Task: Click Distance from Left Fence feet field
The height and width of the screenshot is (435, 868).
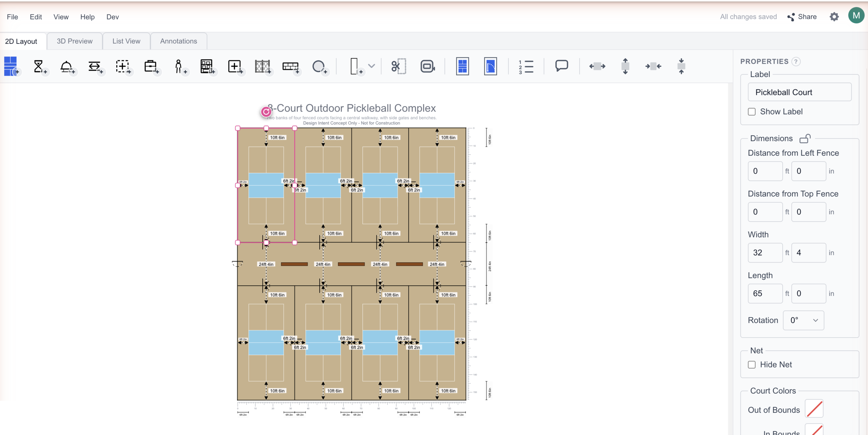Action: click(765, 171)
